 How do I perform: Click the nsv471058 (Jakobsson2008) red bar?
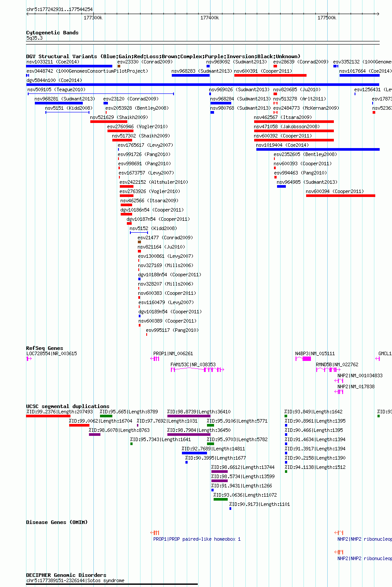pos(294,131)
